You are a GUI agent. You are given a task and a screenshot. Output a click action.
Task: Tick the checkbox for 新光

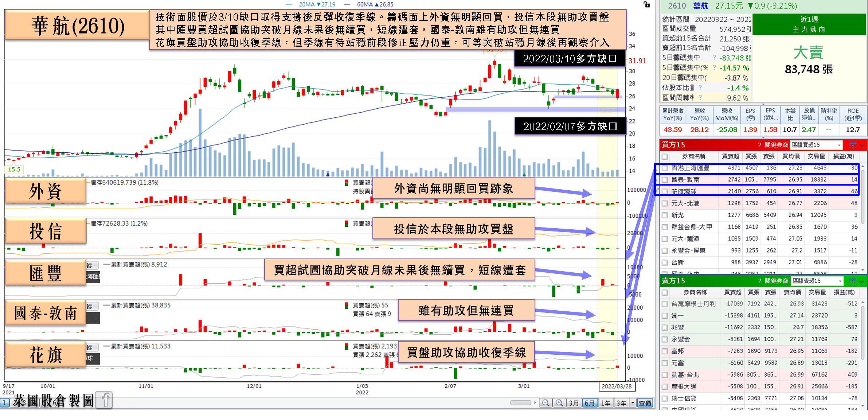pyautogui.click(x=665, y=215)
